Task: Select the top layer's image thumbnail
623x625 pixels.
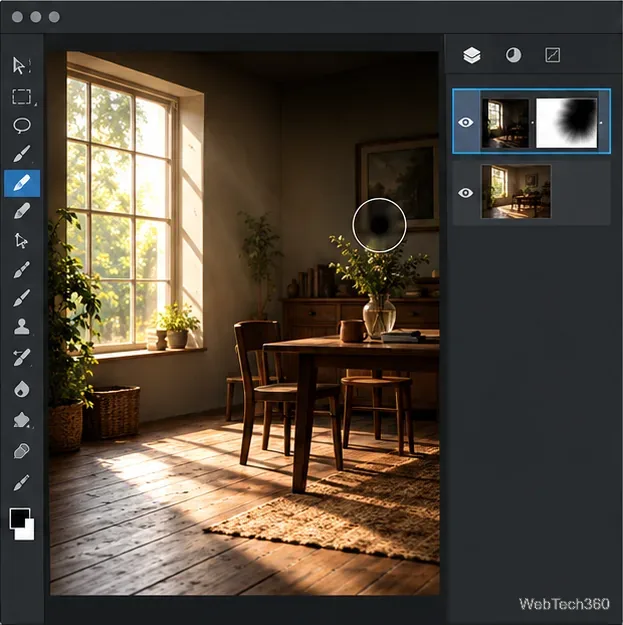Action: pos(505,123)
